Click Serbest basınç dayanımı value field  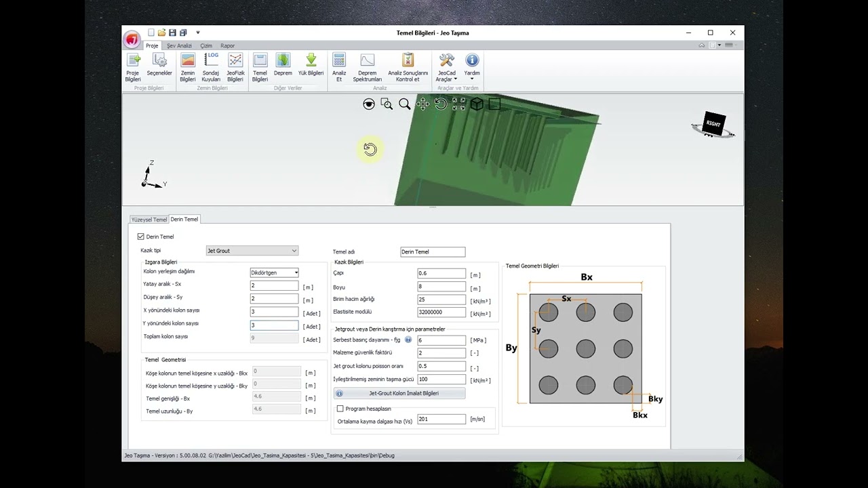coord(441,340)
